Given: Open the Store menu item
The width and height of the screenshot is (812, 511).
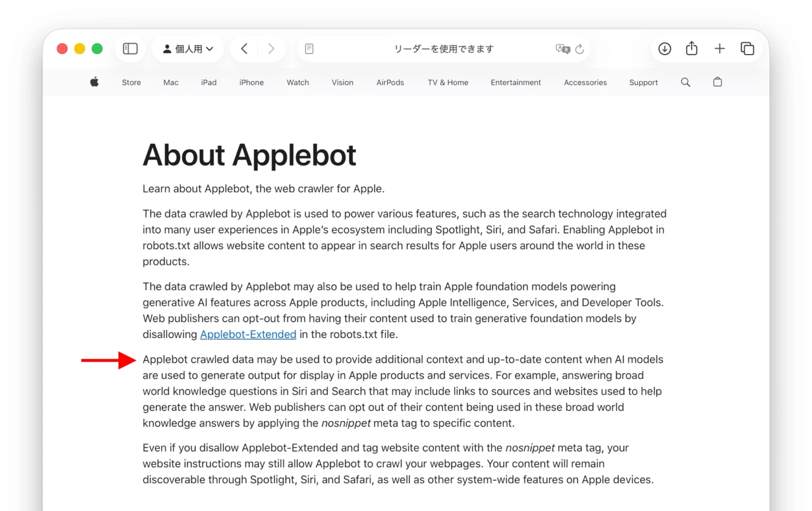Looking at the screenshot, I should point(131,82).
